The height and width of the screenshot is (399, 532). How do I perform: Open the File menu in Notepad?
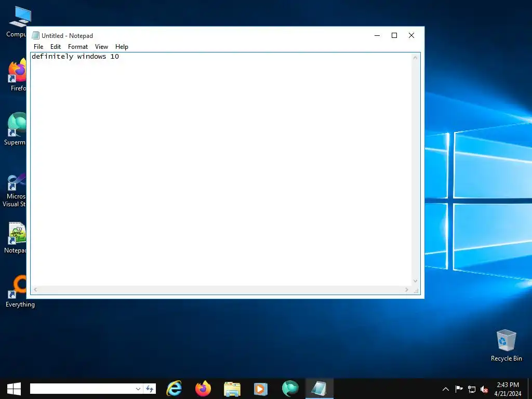click(38, 47)
